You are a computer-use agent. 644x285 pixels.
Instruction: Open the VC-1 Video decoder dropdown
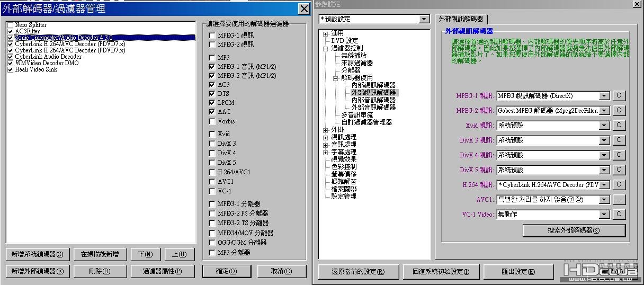pos(604,215)
